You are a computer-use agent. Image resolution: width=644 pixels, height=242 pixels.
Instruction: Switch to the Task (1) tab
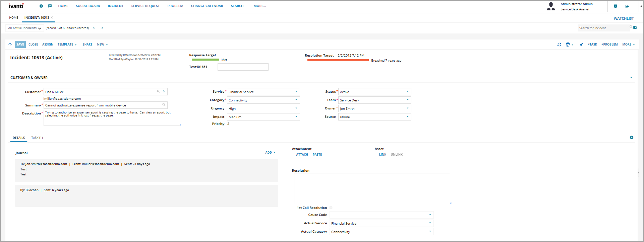click(x=37, y=138)
